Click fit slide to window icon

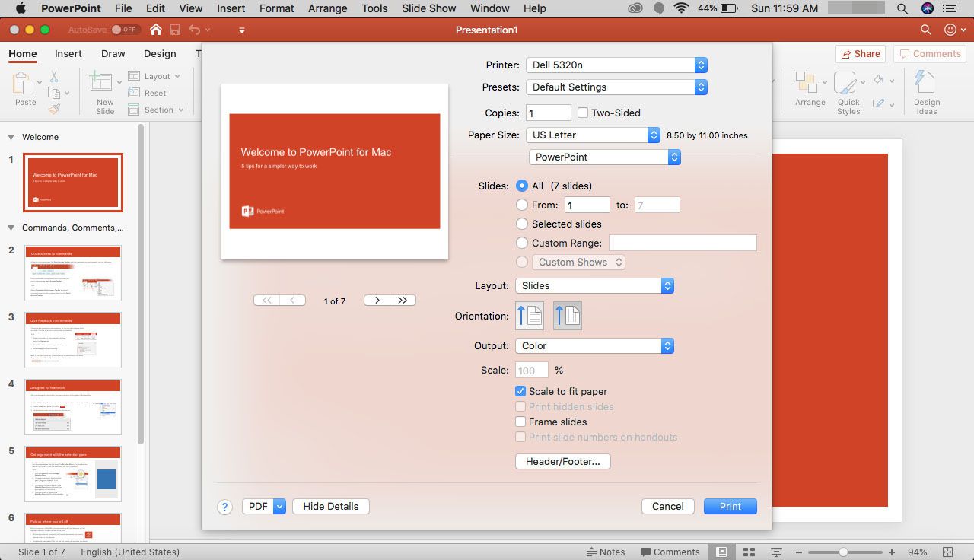click(x=948, y=552)
